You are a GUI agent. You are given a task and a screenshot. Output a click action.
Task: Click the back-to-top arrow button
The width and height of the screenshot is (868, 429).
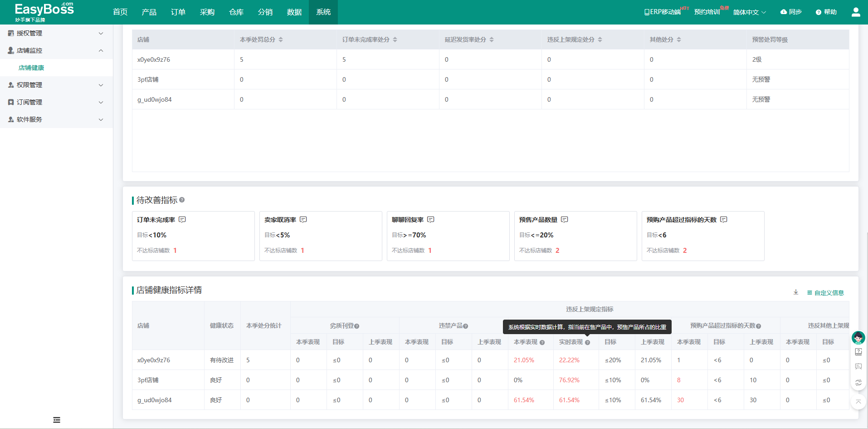click(x=858, y=402)
